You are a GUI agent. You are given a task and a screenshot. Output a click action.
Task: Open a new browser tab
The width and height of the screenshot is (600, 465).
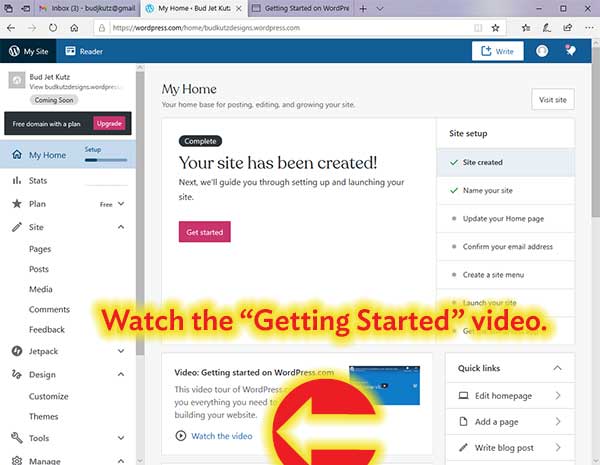click(363, 8)
